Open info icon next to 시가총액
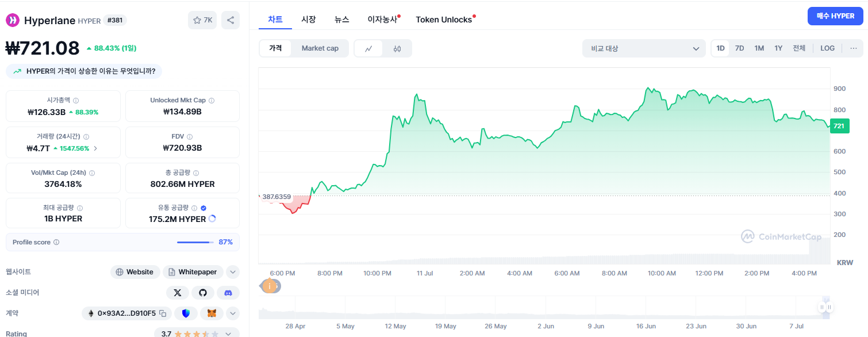 coord(76,100)
